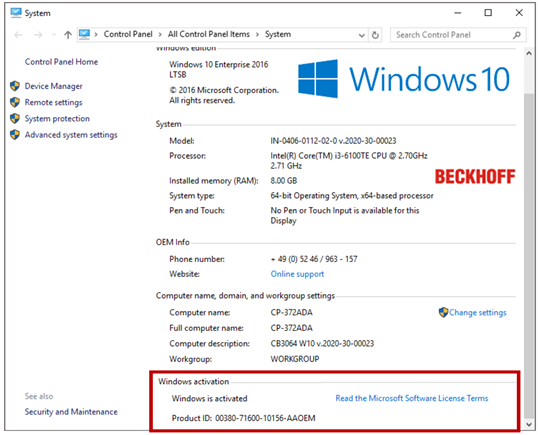
Task: Click shield icon next to Change settings
Action: pos(443,312)
